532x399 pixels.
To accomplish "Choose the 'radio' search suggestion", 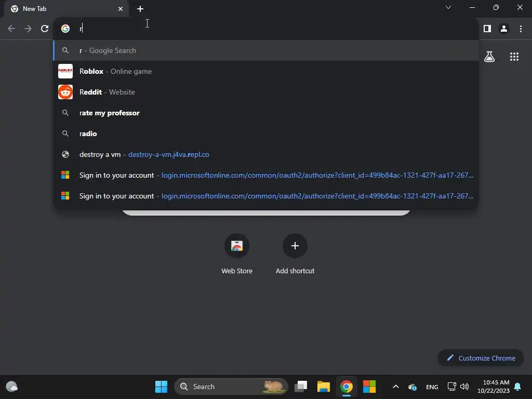I will pyautogui.click(x=266, y=134).
